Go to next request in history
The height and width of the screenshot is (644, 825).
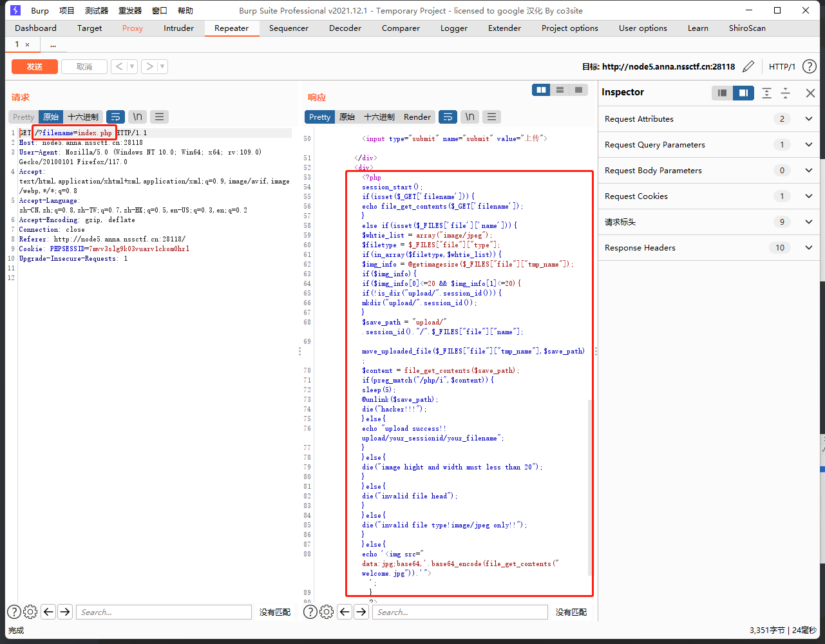(149, 66)
